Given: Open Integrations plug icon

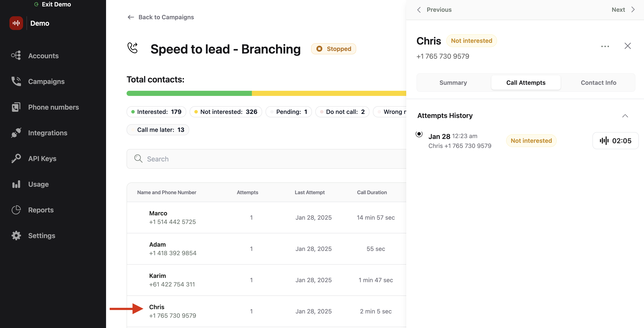Looking at the screenshot, I should point(16,133).
